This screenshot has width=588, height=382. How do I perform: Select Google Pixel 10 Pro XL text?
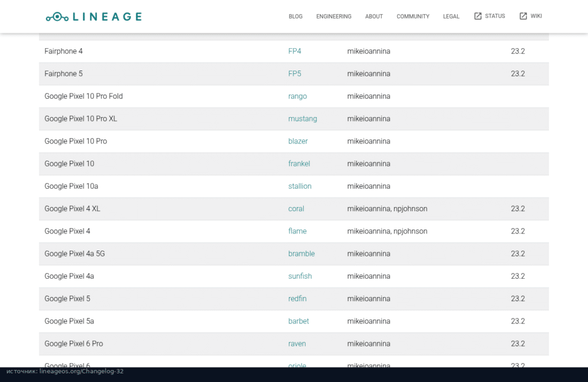pos(80,119)
